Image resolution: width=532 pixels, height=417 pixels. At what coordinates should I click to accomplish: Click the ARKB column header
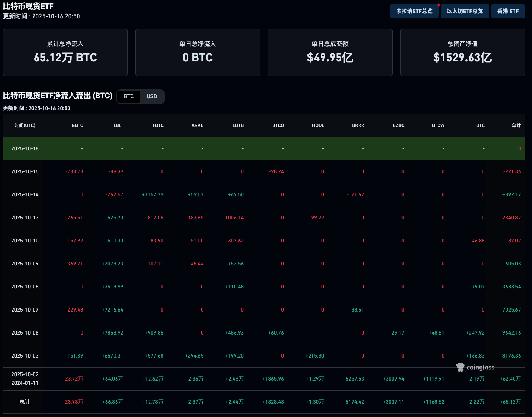pos(197,125)
